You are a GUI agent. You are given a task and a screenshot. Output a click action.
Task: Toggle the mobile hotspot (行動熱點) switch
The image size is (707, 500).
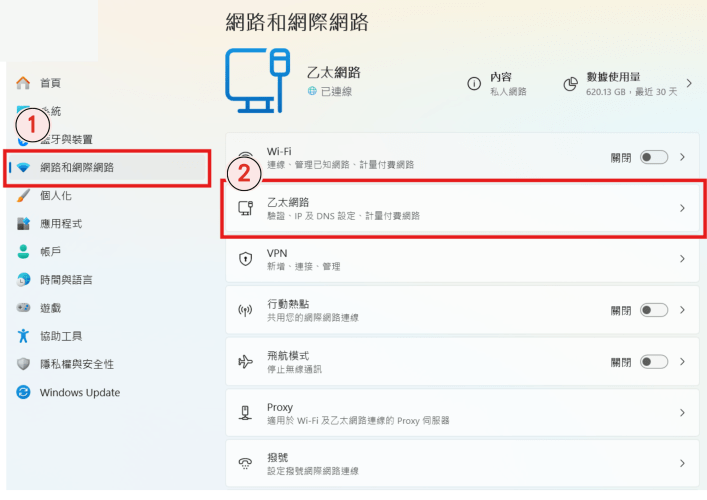click(654, 310)
